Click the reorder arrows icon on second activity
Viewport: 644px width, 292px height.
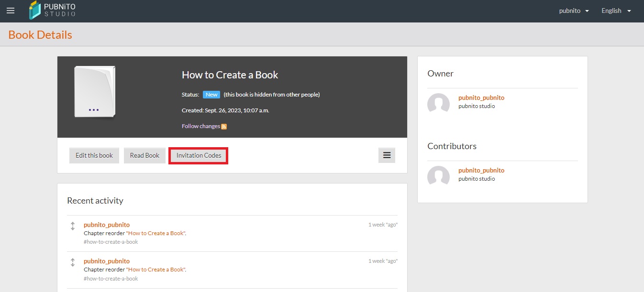73,262
